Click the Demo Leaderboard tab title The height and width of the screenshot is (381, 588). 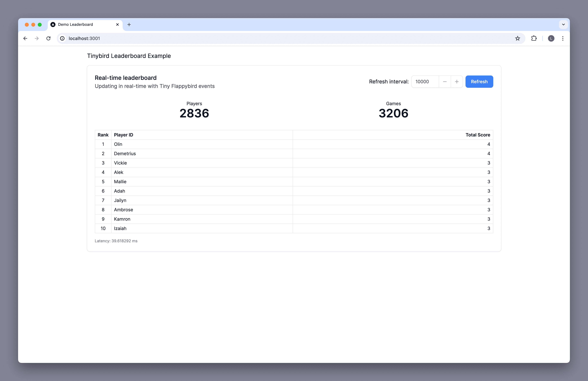point(81,24)
